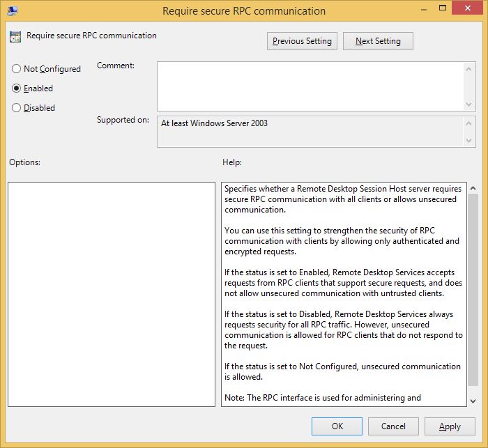Choose the Enabled radio option
Image resolution: width=488 pixels, height=448 pixels.
click(x=17, y=88)
